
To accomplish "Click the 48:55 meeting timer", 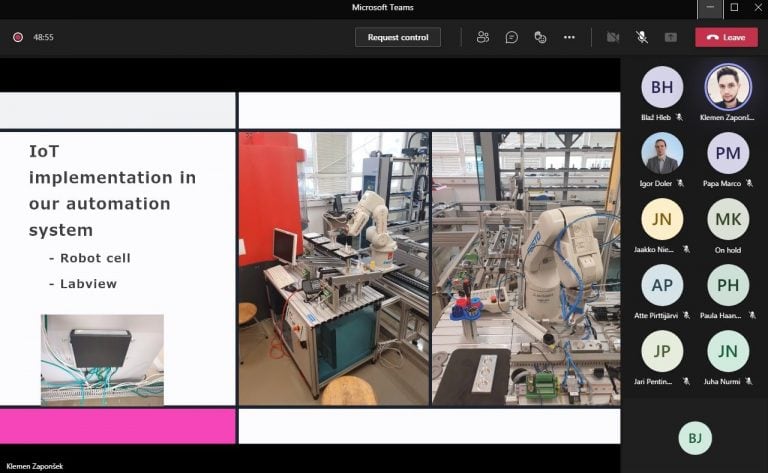I will (x=44, y=37).
